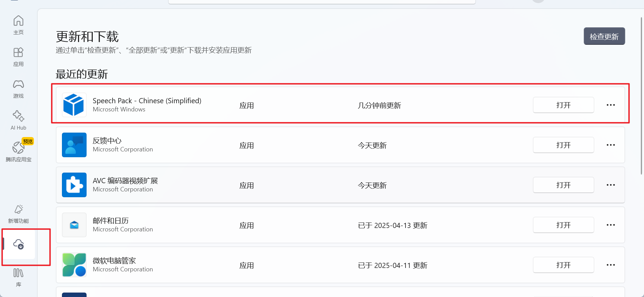Click the AVC 编码器视频扩展 app name

[x=125, y=180]
